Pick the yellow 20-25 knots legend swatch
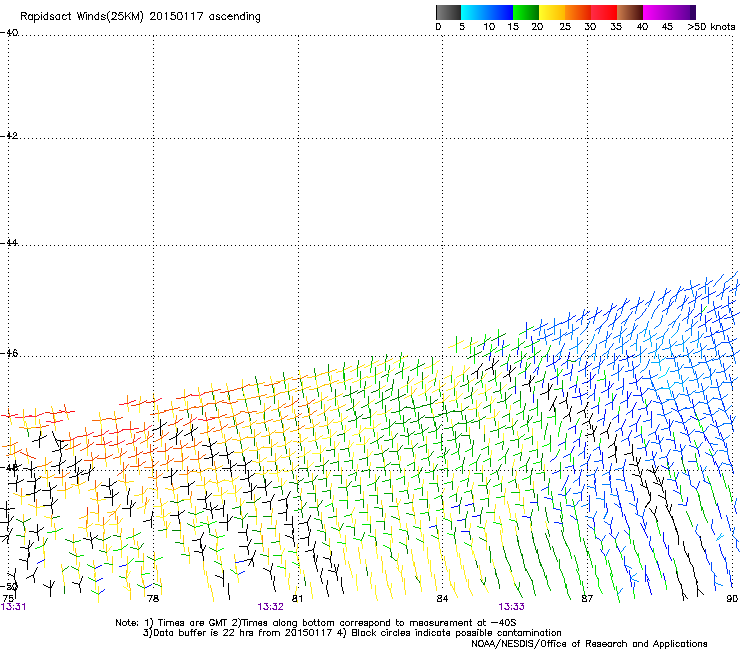 click(x=552, y=12)
